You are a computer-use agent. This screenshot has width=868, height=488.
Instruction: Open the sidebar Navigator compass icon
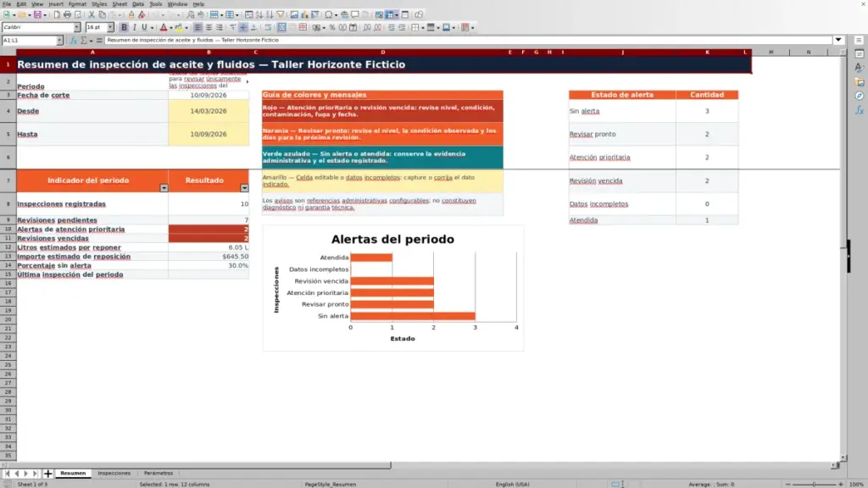pyautogui.click(x=860, y=97)
